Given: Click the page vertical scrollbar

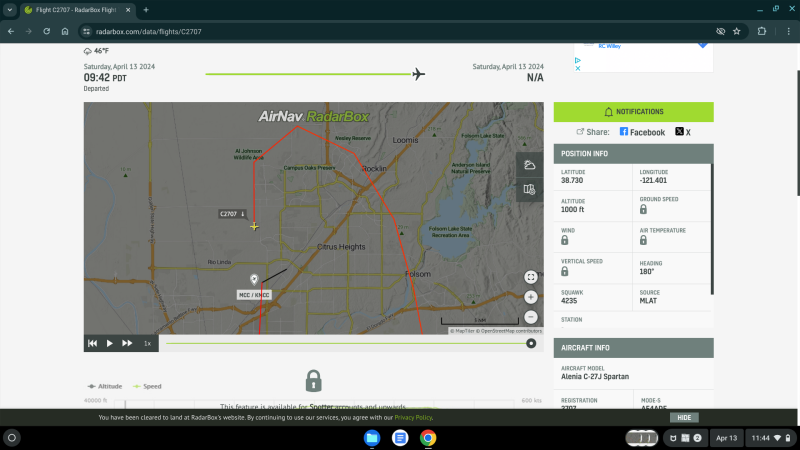Looking at the screenshot, I should click(798, 133).
